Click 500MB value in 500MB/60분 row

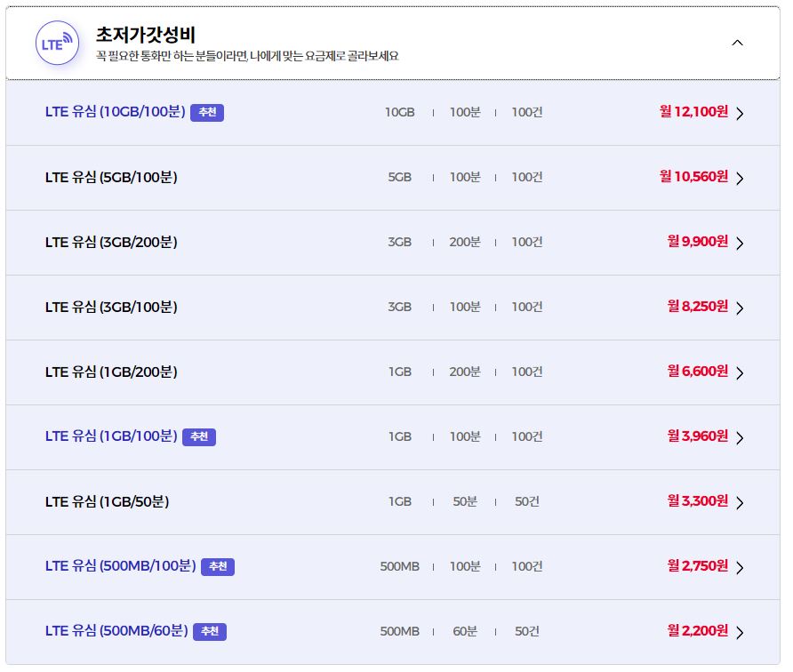399,631
